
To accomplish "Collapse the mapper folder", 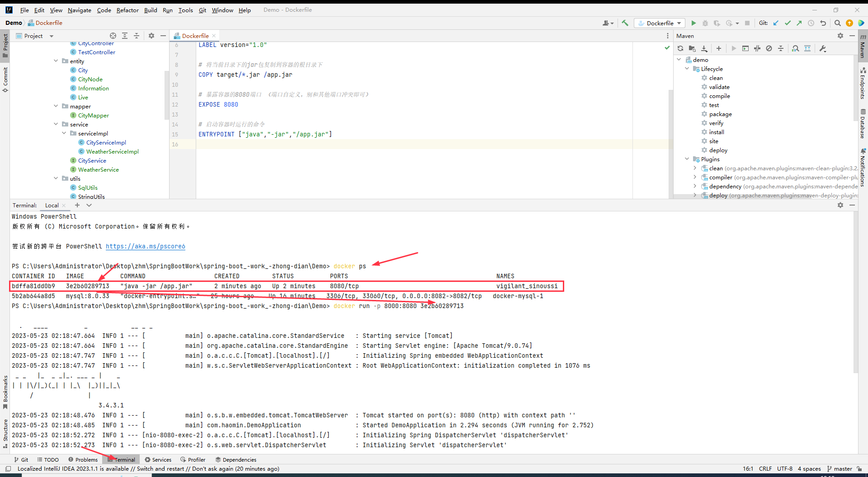I will [56, 106].
